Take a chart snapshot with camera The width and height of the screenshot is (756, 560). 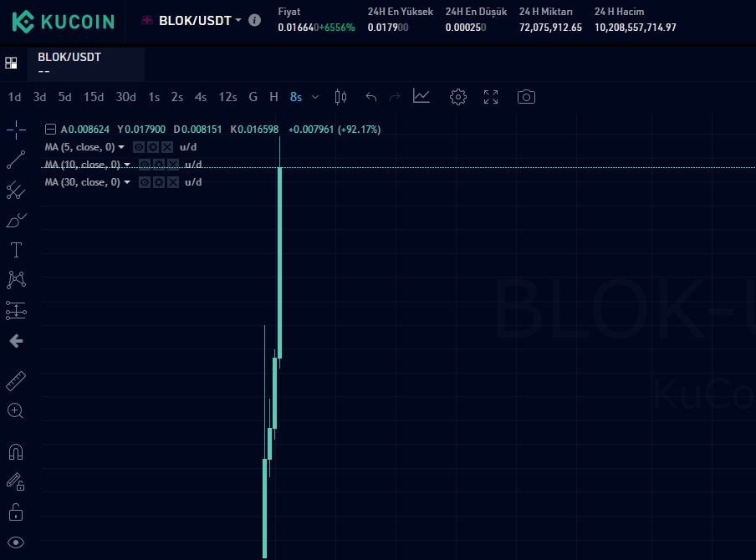526,97
